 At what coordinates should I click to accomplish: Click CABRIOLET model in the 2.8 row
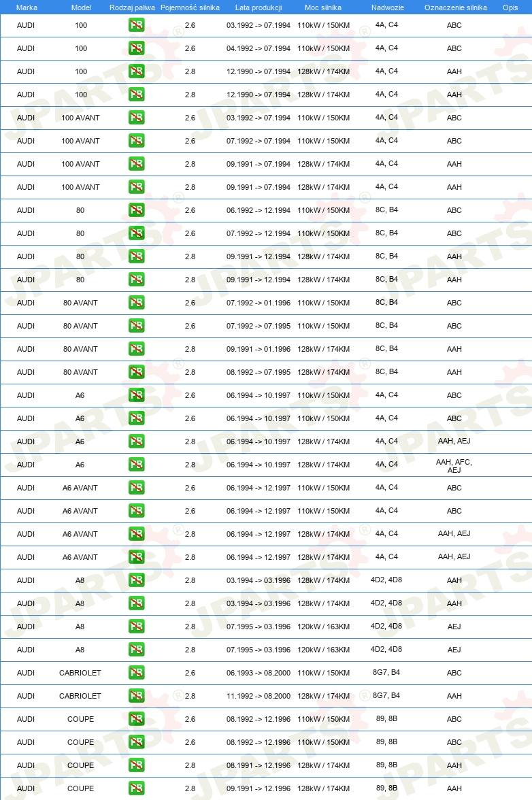click(x=80, y=696)
